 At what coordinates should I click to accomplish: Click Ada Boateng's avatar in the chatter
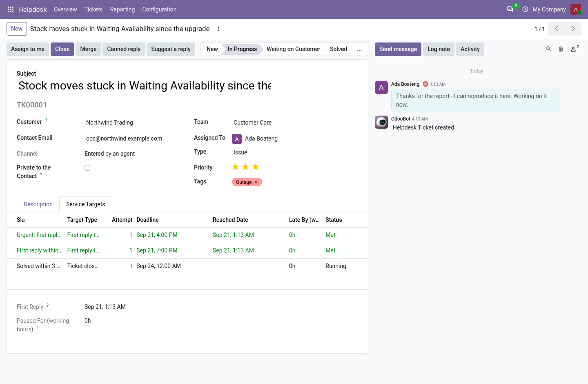tap(381, 87)
